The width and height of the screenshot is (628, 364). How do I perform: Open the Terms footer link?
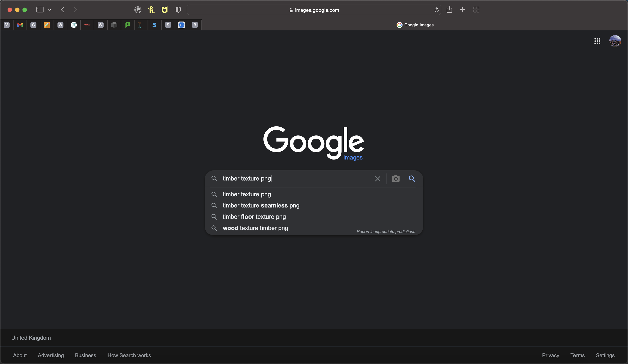pos(577,355)
